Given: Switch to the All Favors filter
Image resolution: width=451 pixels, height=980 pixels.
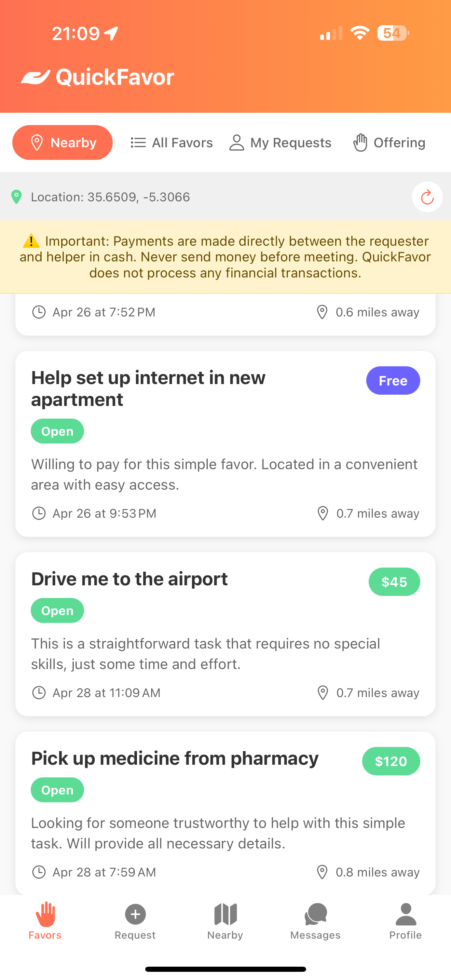Looking at the screenshot, I should pyautogui.click(x=172, y=143).
